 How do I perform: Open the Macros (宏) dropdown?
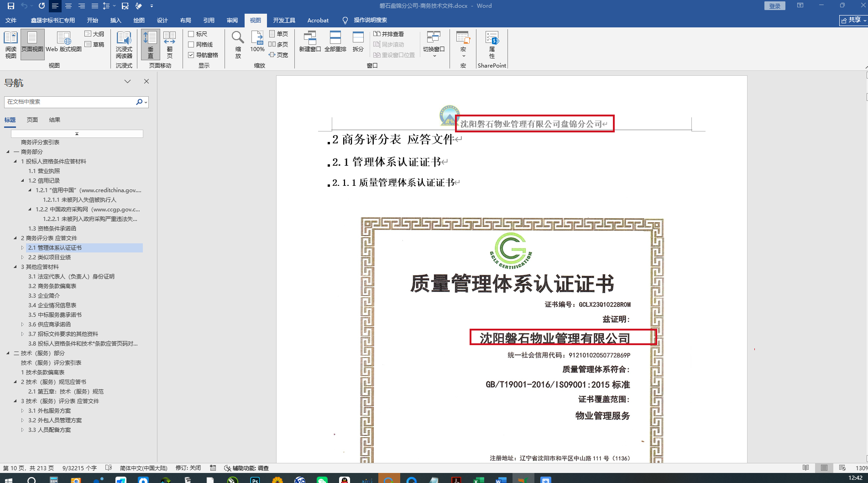[x=463, y=44]
